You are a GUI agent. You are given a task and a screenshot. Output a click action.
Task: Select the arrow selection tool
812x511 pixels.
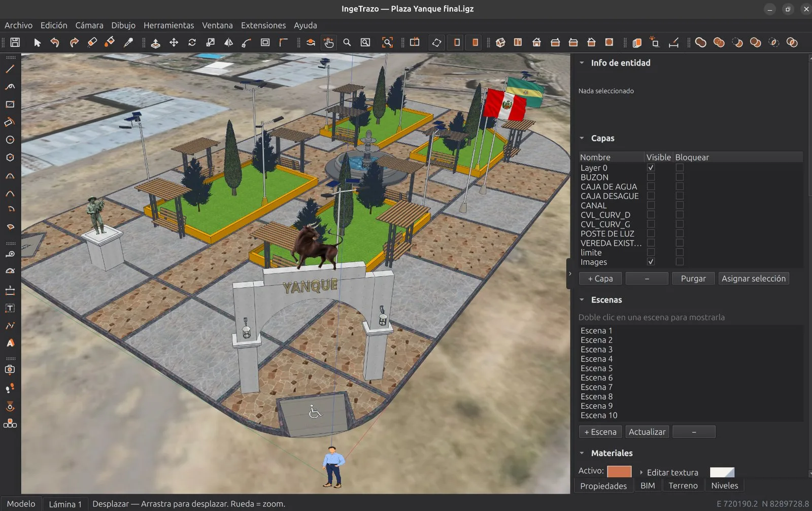tap(37, 43)
